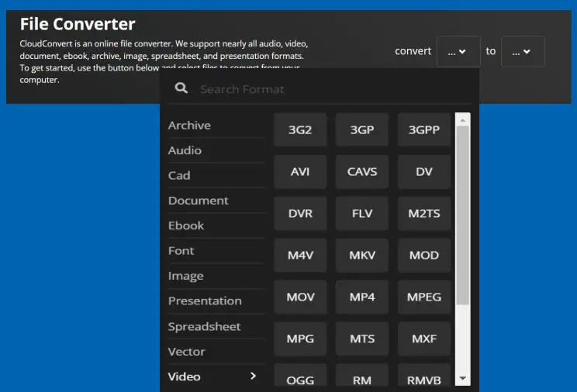Choose the 3GPP format
This screenshot has height=392, width=577.
click(424, 130)
